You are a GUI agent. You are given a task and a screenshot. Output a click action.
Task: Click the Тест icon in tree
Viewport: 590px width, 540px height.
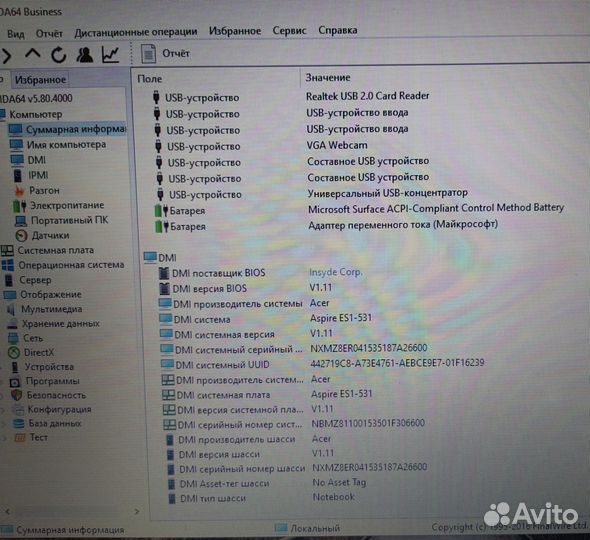pyautogui.click(x=20, y=438)
